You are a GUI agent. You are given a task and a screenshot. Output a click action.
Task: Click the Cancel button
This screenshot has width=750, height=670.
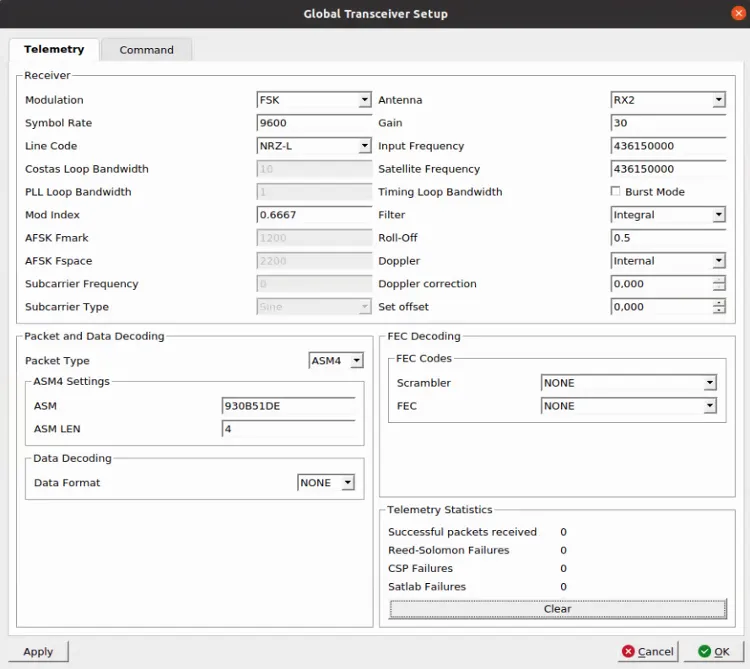point(648,651)
